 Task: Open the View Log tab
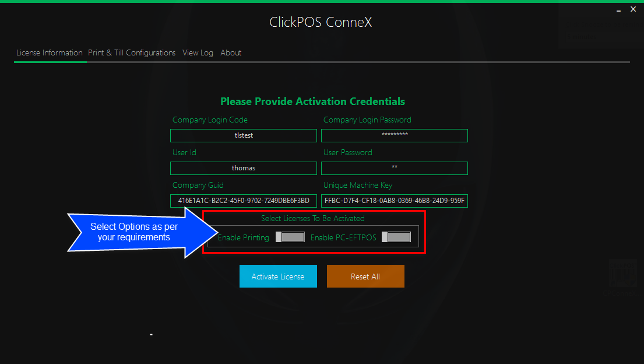[198, 52]
